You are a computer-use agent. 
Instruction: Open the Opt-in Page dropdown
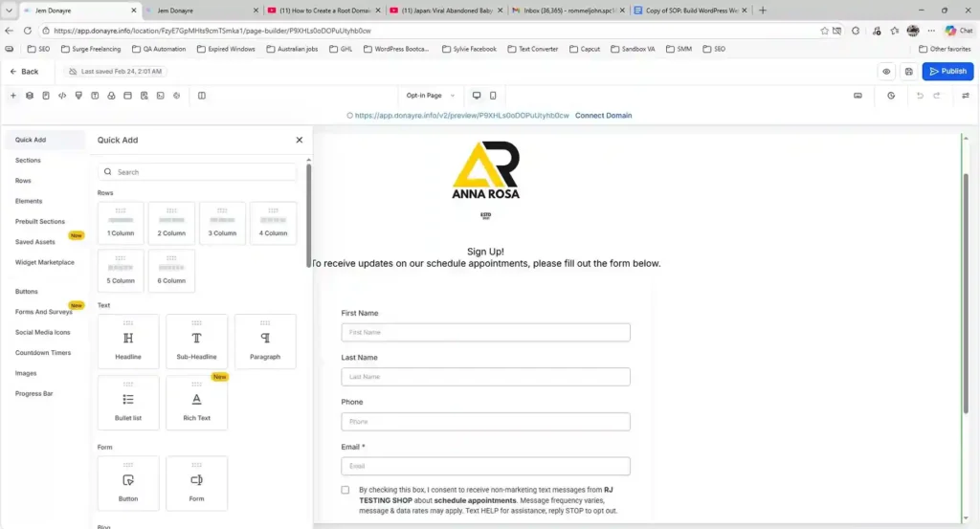pos(431,96)
